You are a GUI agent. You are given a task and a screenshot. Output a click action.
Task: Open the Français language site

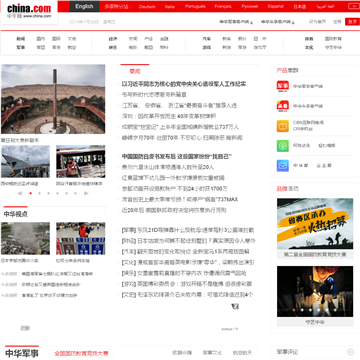pyautogui.click(x=223, y=6)
